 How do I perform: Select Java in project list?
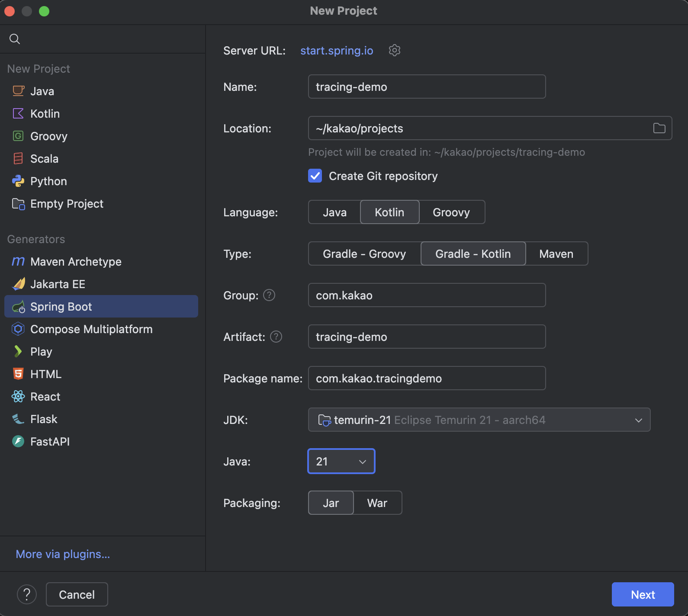(101, 91)
